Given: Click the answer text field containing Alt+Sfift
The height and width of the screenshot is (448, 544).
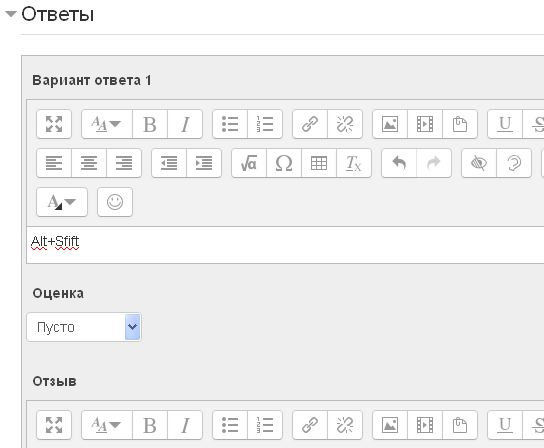Looking at the screenshot, I should click(x=285, y=245).
